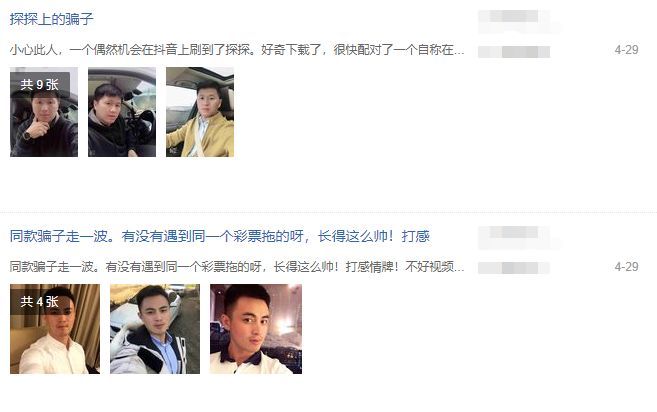
Task: Open thumbnail of man in white shirt
Action: pyautogui.click(x=55, y=329)
